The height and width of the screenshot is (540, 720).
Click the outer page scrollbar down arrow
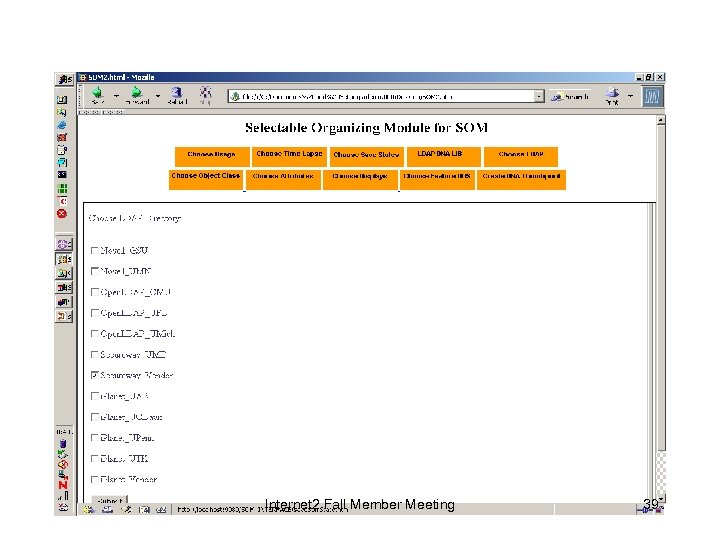click(x=661, y=498)
